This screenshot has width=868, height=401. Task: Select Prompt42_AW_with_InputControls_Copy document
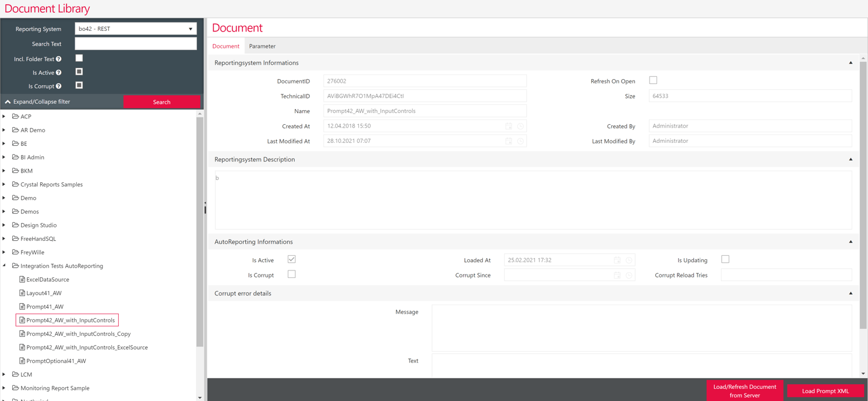pos(78,334)
